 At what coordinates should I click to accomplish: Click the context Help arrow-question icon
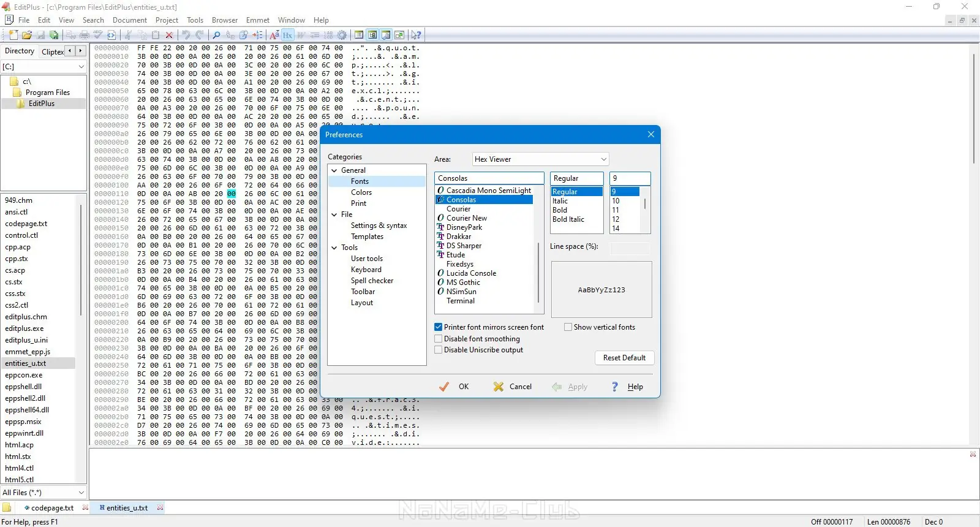coord(416,35)
